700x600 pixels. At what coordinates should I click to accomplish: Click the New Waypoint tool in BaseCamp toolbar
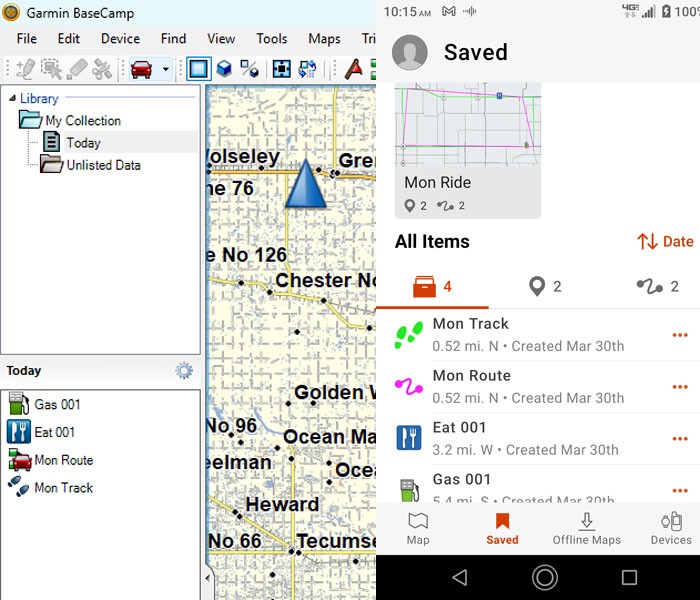pos(25,69)
